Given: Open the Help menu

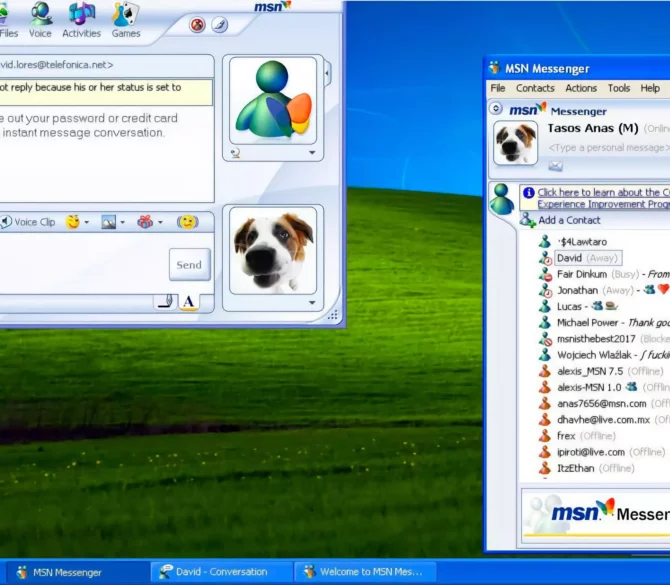Looking at the screenshot, I should (650, 88).
